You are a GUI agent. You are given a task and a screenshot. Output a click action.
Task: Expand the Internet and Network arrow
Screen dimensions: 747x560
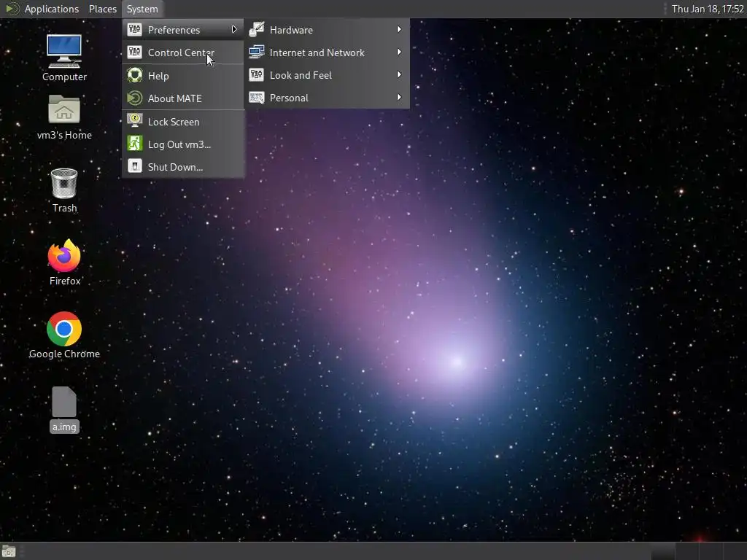coord(399,52)
